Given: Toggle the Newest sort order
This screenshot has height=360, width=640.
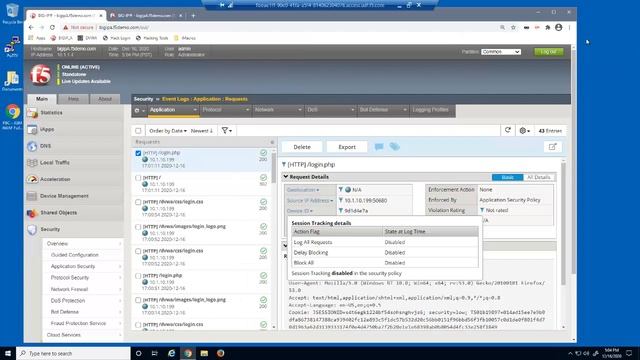Looking at the screenshot, I should click(x=202, y=131).
